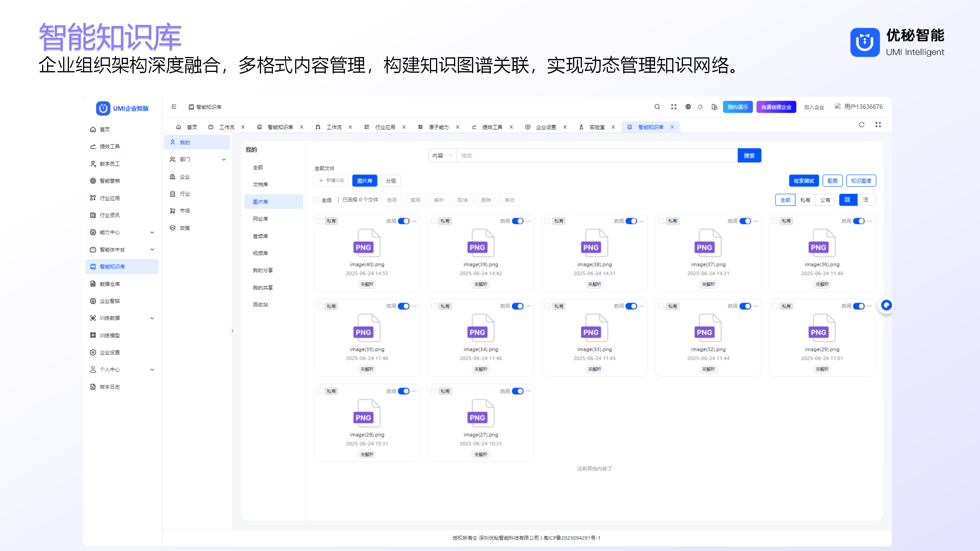Check the 全选 select-all checkbox
This screenshot has width=980, height=551.
(316, 200)
